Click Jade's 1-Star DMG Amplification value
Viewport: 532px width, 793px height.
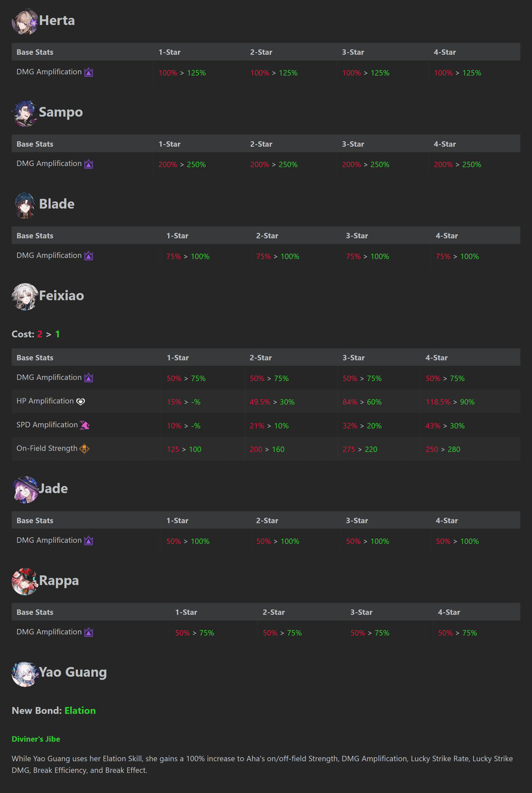188,542
